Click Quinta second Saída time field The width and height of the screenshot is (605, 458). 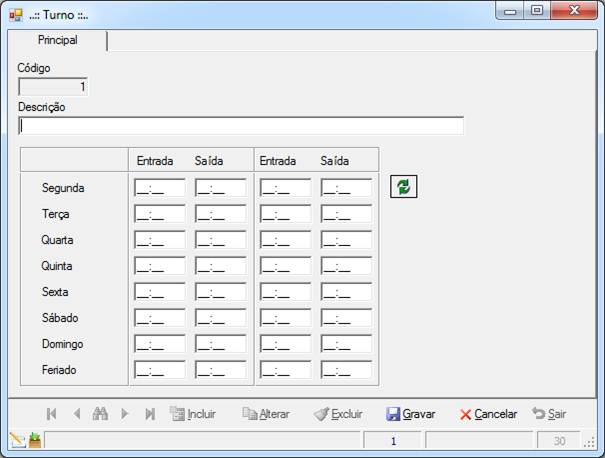[346, 266]
